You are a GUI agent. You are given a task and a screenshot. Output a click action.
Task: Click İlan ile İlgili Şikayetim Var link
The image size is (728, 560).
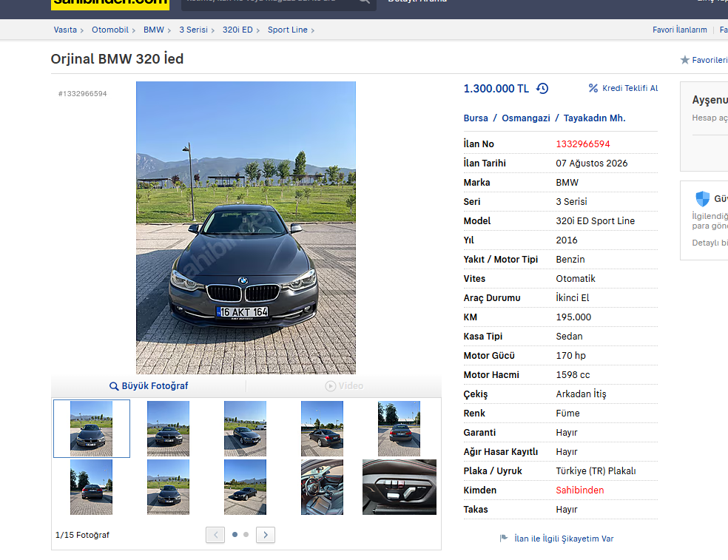564,539
